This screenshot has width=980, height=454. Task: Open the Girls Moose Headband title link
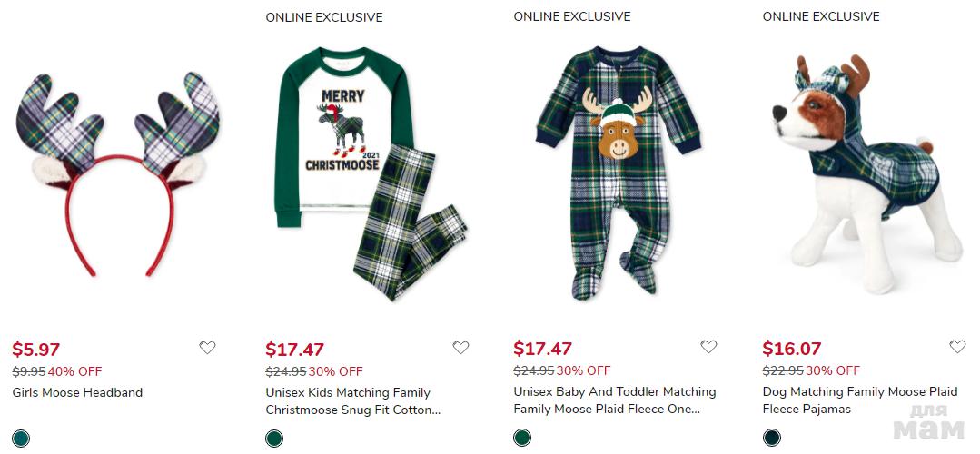click(77, 393)
